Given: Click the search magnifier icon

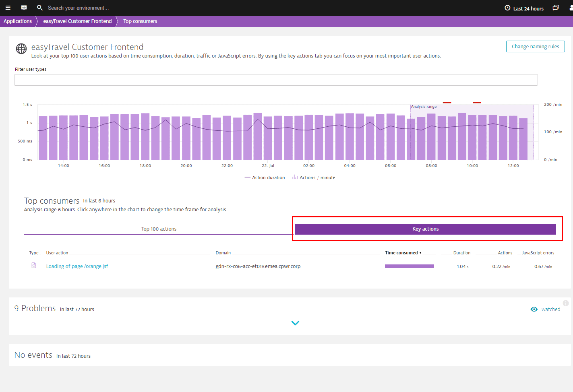Looking at the screenshot, I should (x=40, y=8).
